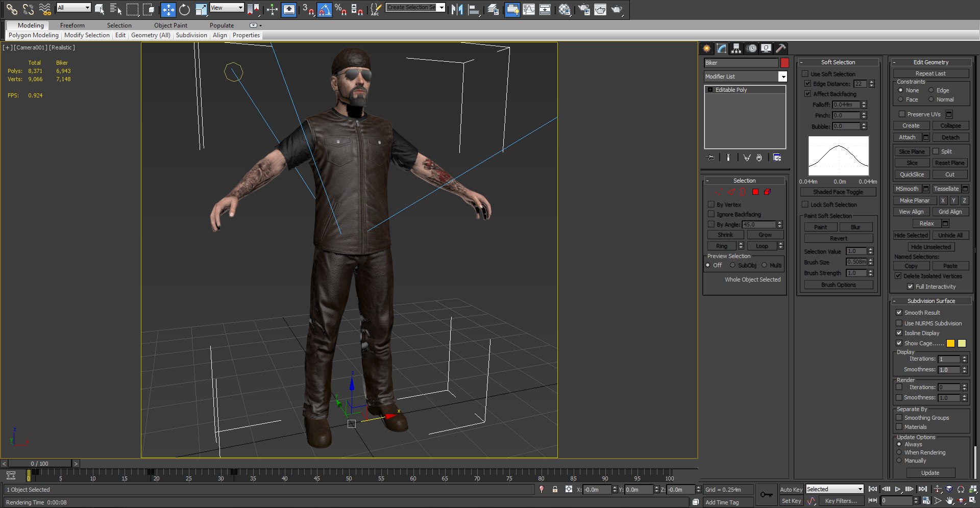Image resolution: width=980 pixels, height=508 pixels.
Task: Click the Unlink Selection icon
Action: 28,9
